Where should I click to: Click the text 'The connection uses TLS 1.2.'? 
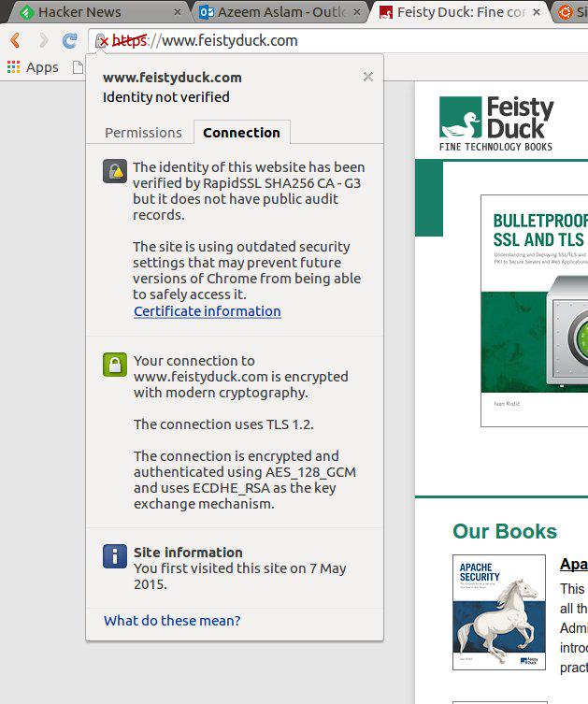pyautogui.click(x=223, y=424)
